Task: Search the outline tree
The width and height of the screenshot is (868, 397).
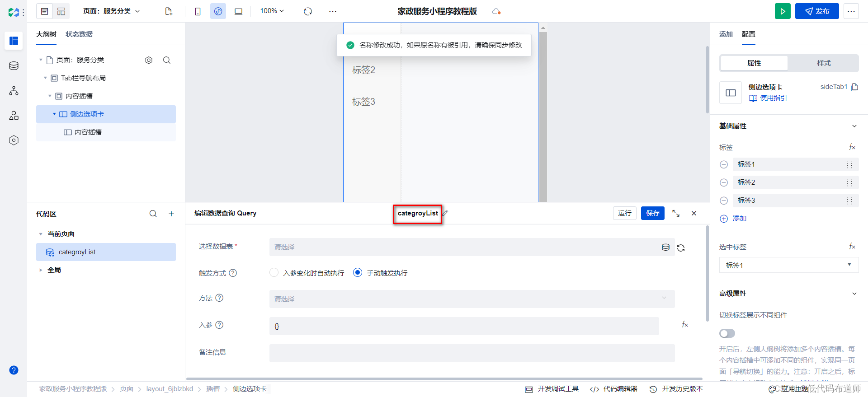Action: (167, 60)
